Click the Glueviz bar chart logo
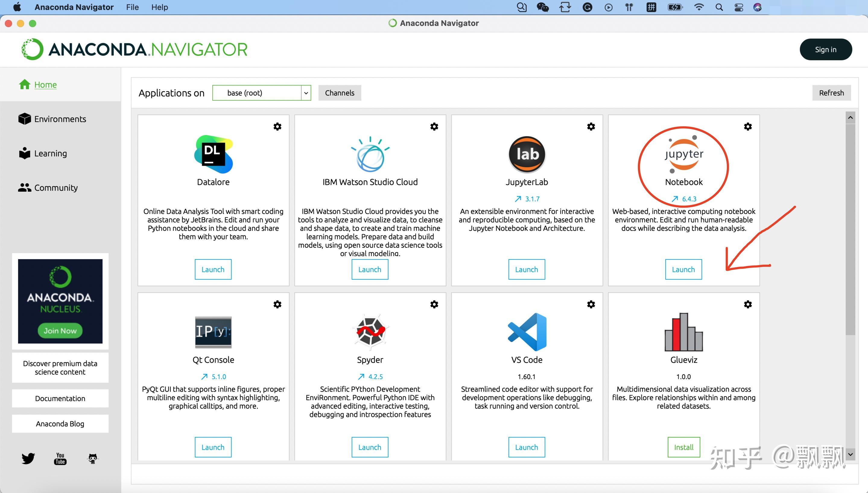868x493 pixels. click(684, 332)
